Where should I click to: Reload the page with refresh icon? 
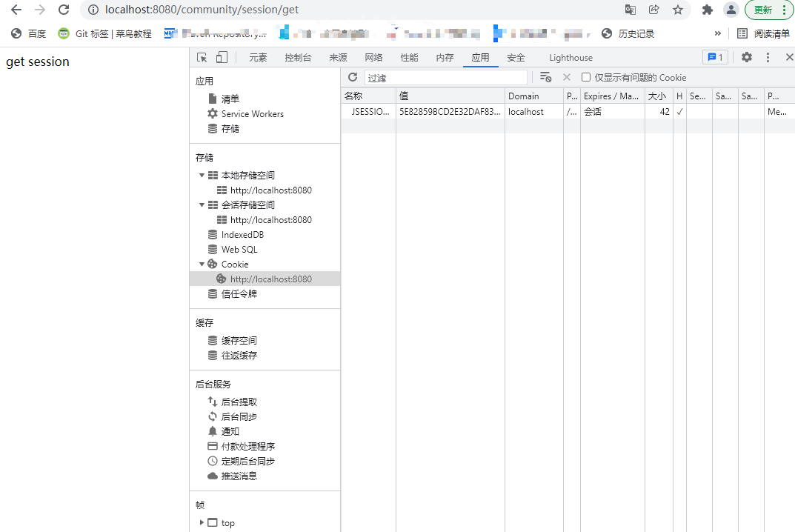[64, 10]
